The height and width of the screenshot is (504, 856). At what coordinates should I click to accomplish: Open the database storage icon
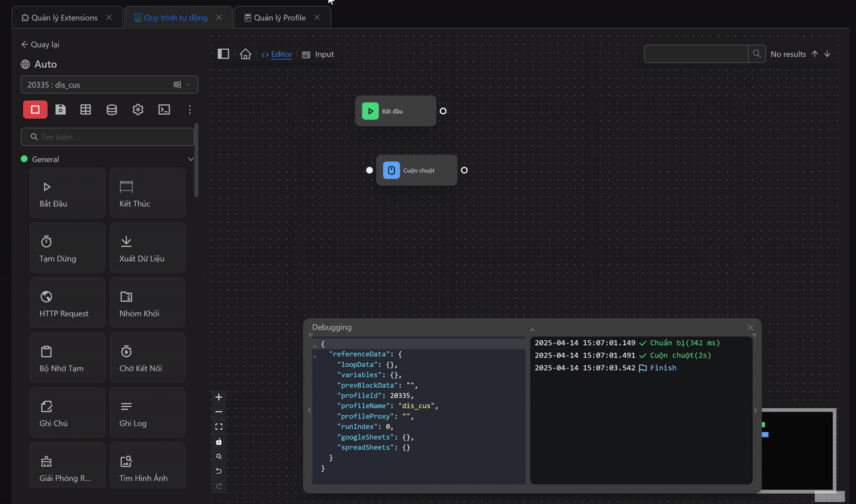[111, 109]
